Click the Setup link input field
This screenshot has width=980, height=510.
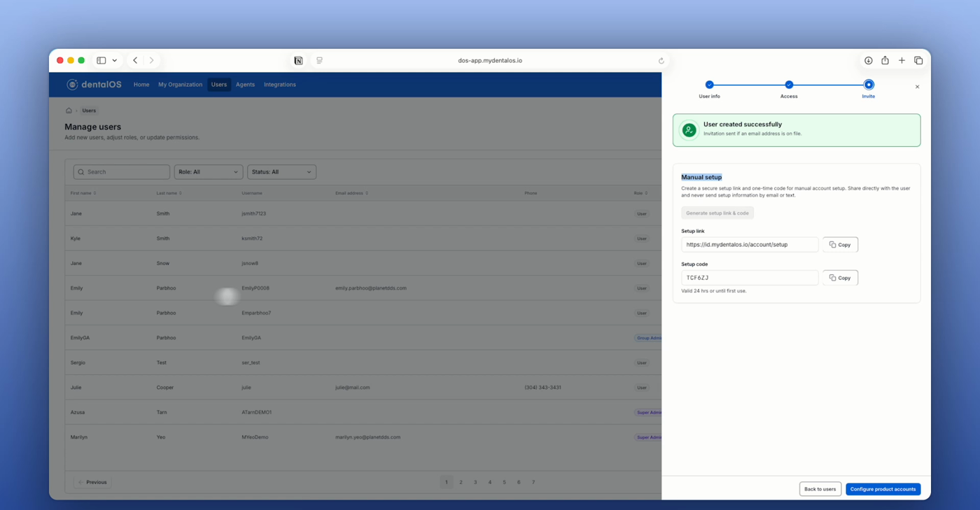point(750,245)
